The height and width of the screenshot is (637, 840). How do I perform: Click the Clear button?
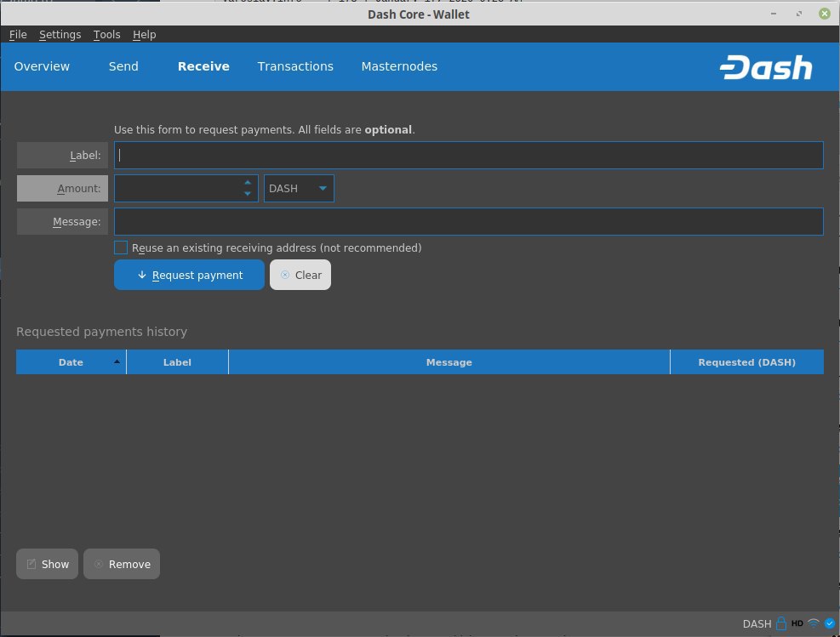(x=300, y=275)
